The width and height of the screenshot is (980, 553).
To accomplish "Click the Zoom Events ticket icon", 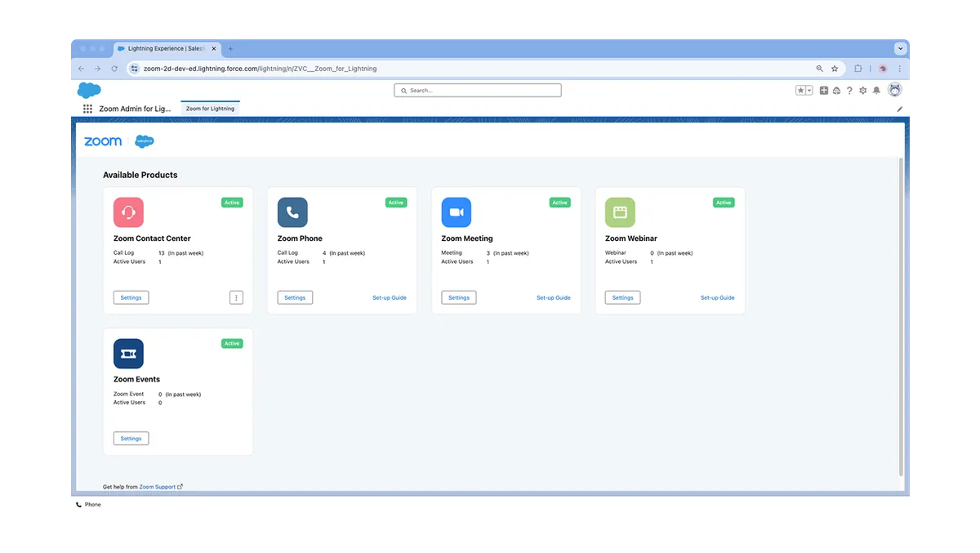I will [x=128, y=354].
